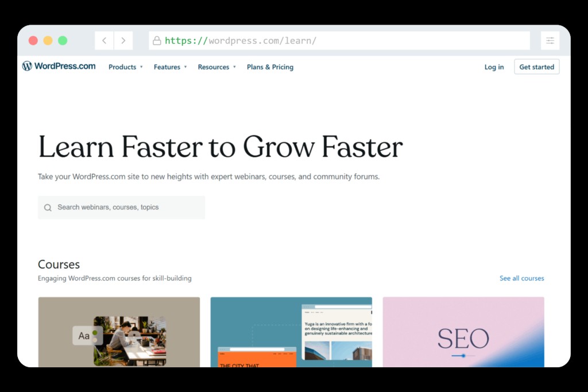Click the red close window dot

[33, 41]
